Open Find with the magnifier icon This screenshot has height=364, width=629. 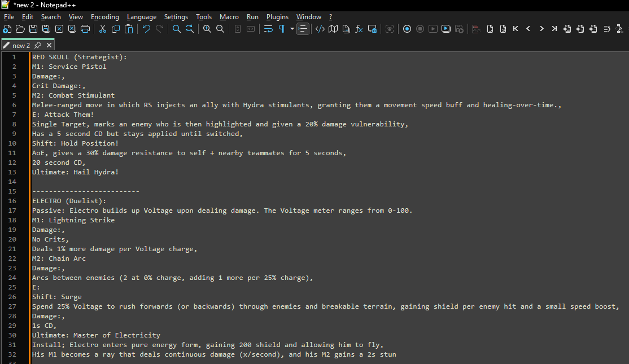click(x=177, y=29)
